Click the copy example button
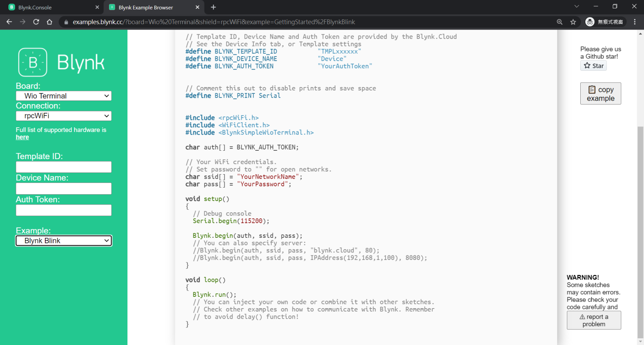 tap(600, 93)
